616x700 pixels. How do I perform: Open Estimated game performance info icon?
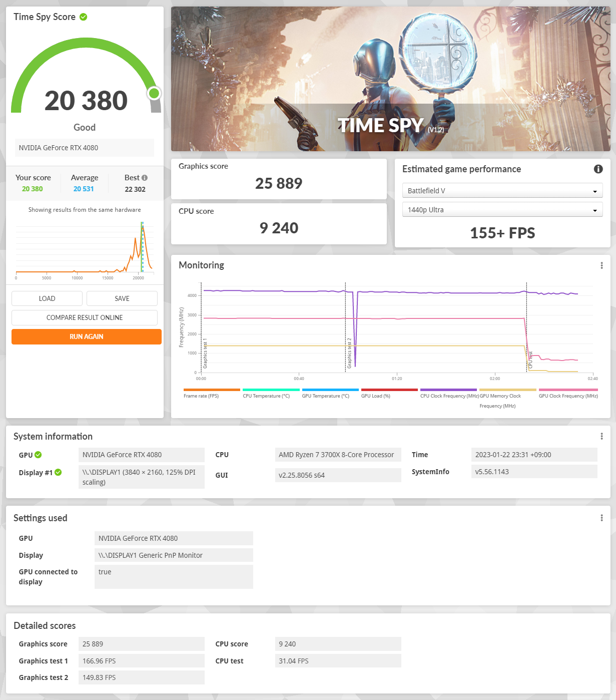point(598,169)
